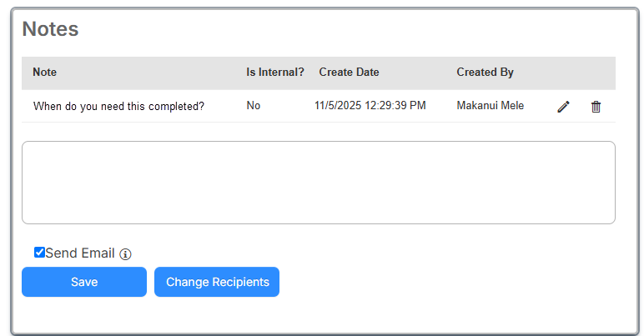
Task: Click the blank header cell above the trash icon
Action: click(596, 73)
